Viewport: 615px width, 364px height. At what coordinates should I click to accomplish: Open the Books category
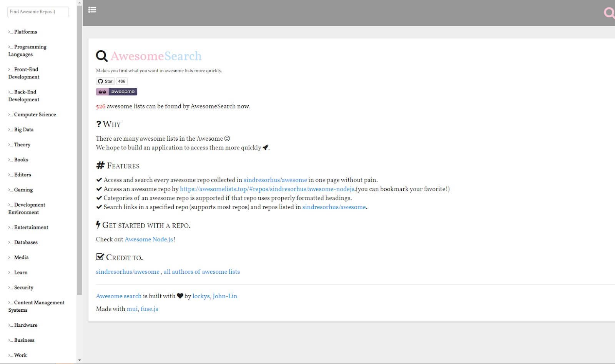[18, 160]
